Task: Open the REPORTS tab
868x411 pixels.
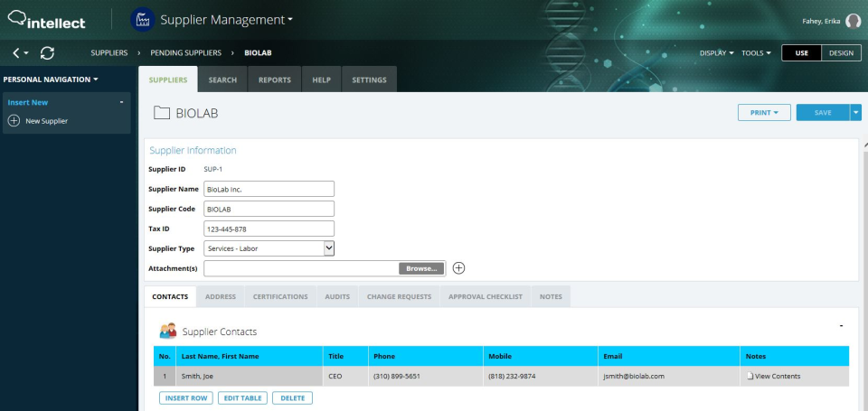Action: (x=275, y=79)
